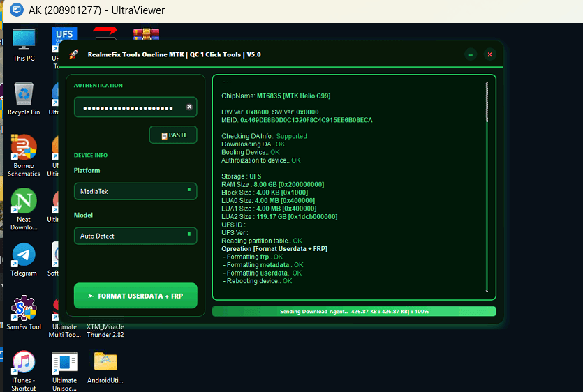Clear the authentication key field

coord(189,107)
